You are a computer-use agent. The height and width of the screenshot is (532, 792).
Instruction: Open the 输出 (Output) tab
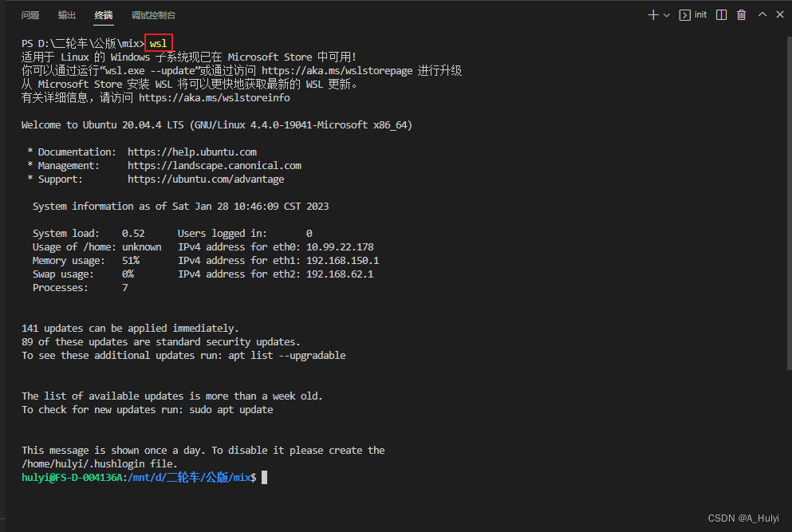[66, 14]
